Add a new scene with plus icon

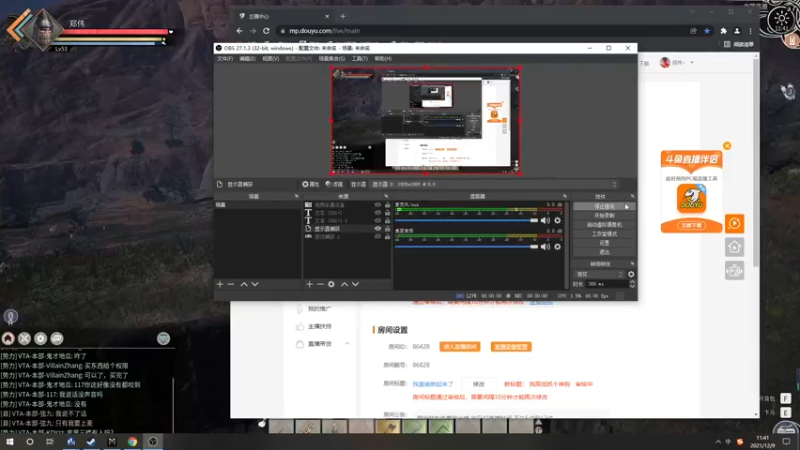(220, 284)
